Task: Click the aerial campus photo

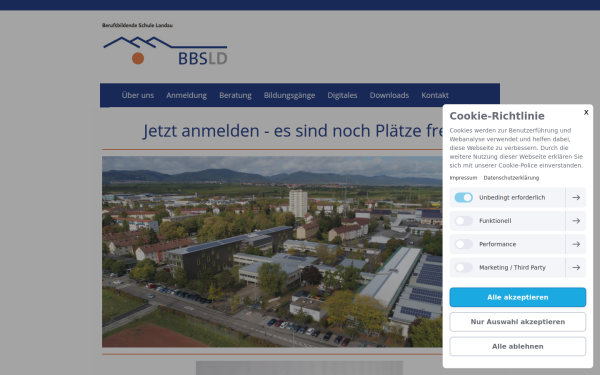Action: [x=272, y=251]
